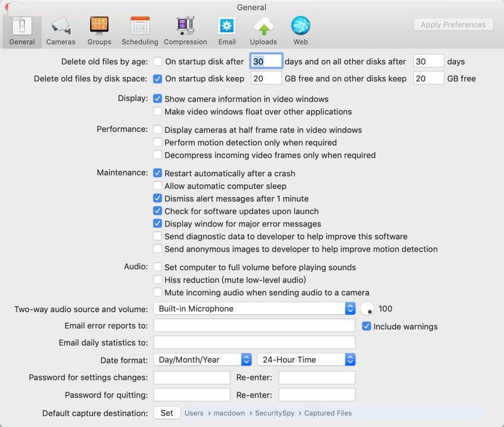Enable Display cameras at half frame rate
Screen dimensions: 504x427
157,129
